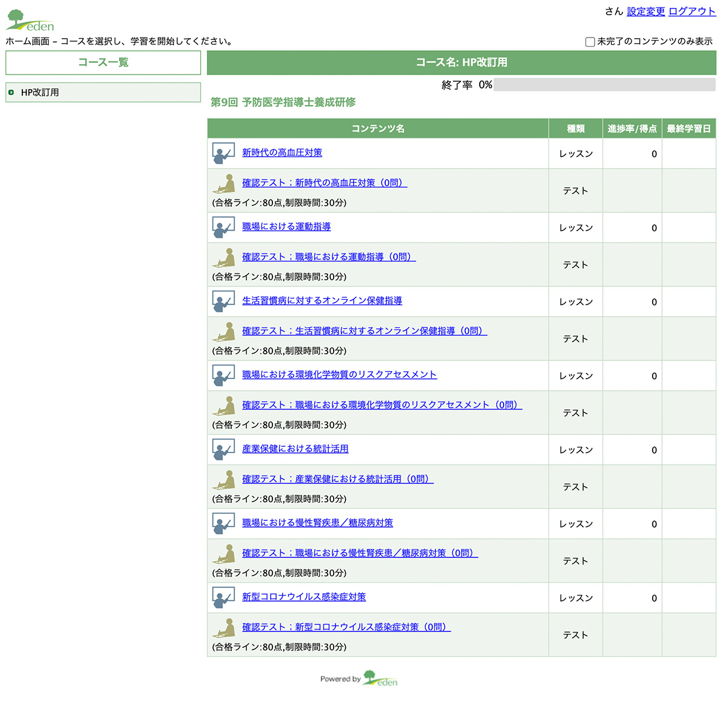Viewport: 728px width, 703px height.
Task: Click lesson icon beside 産業保健における統計活用
Action: [223, 449]
